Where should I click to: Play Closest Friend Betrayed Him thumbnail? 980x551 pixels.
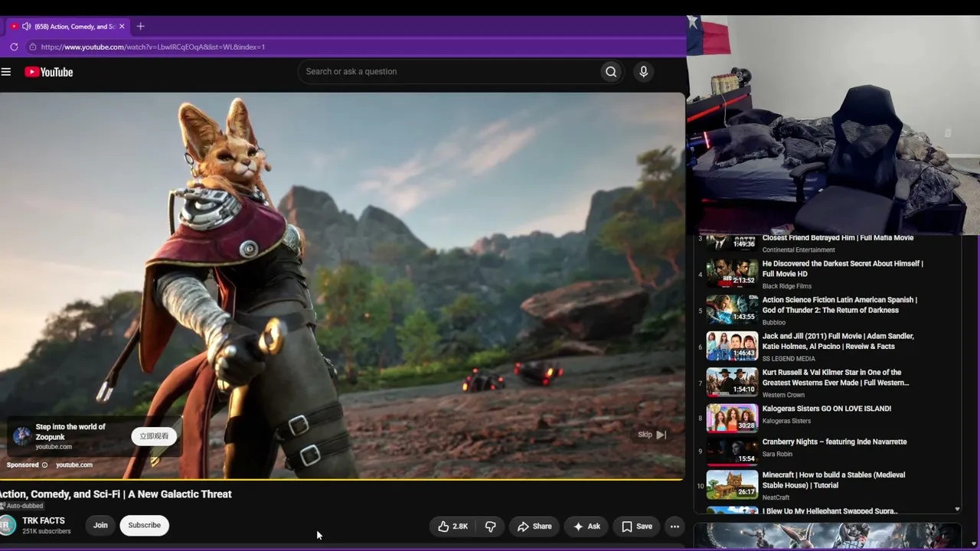(x=732, y=242)
